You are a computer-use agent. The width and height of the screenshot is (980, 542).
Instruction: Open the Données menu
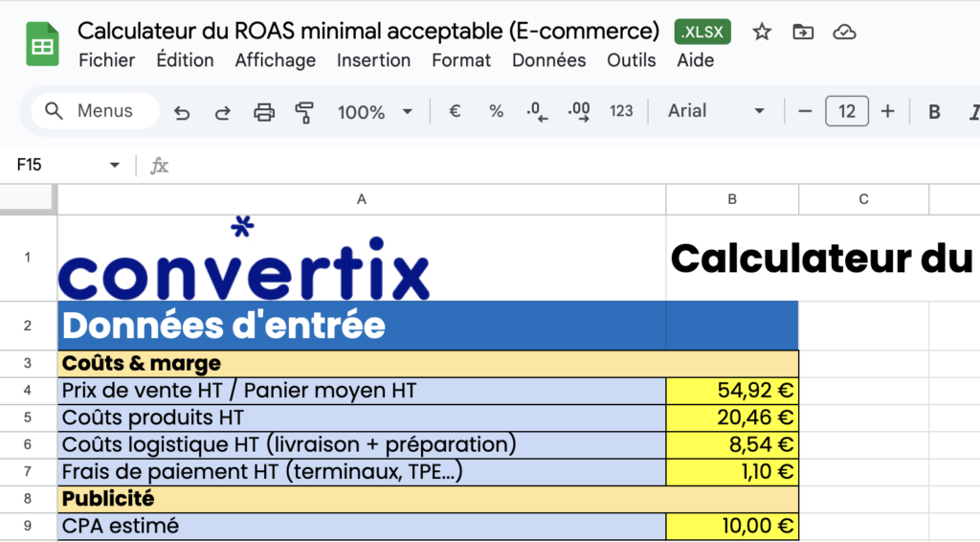548,60
